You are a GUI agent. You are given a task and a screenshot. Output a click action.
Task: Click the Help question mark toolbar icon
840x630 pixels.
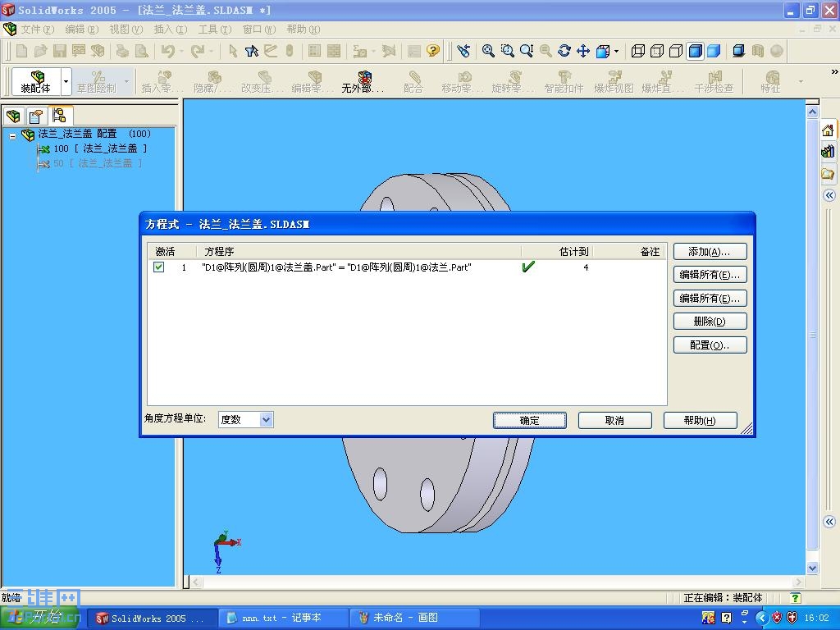[x=432, y=51]
